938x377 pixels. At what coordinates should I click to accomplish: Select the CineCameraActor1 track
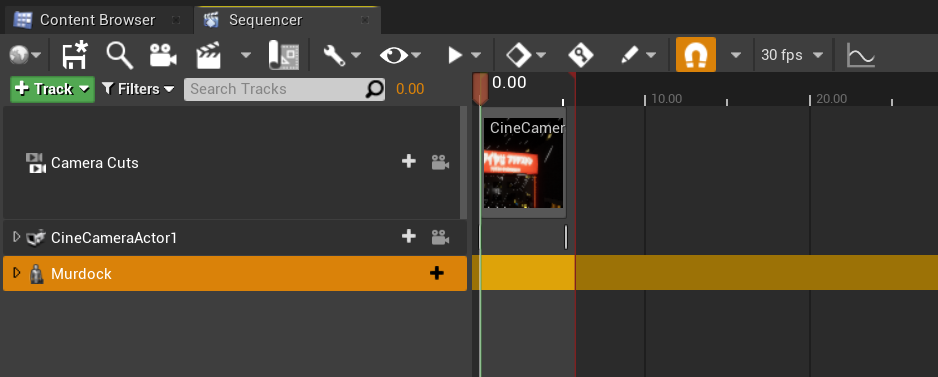pyautogui.click(x=234, y=238)
